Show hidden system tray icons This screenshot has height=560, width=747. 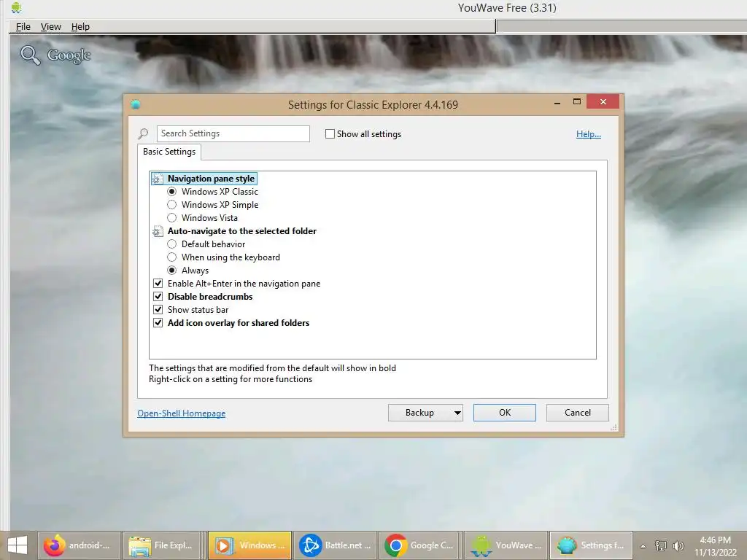(643, 546)
